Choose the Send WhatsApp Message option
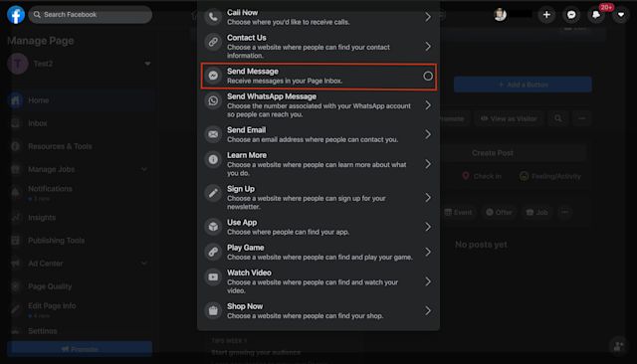This screenshot has height=364, width=637. (x=318, y=105)
